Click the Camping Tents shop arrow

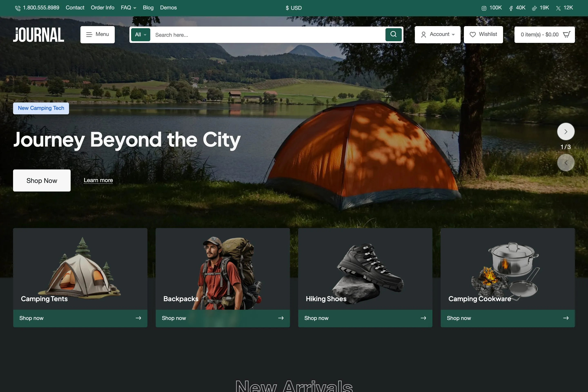coord(138,318)
